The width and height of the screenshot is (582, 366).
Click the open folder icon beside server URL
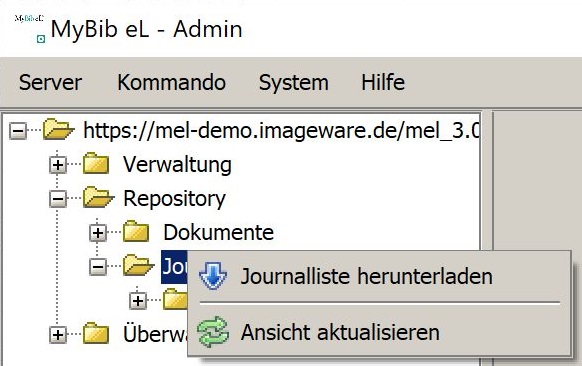(x=58, y=129)
